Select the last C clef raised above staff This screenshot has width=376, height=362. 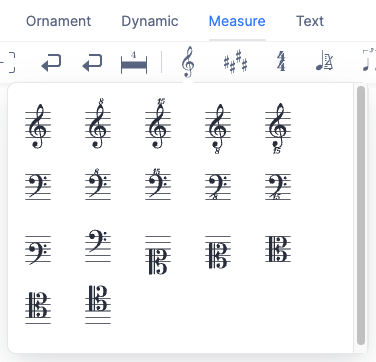[x=98, y=304]
